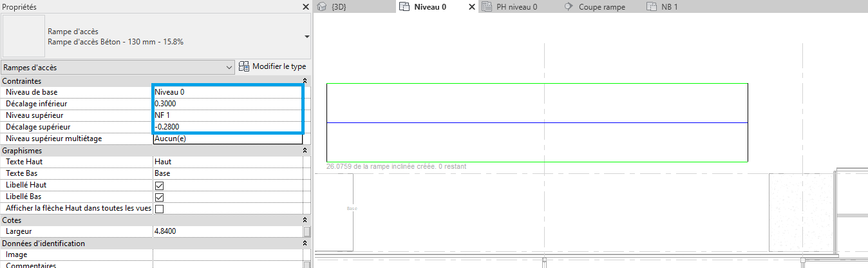Enable Afficher la flèche Haut checkbox
868x268 pixels.
[x=159, y=209]
